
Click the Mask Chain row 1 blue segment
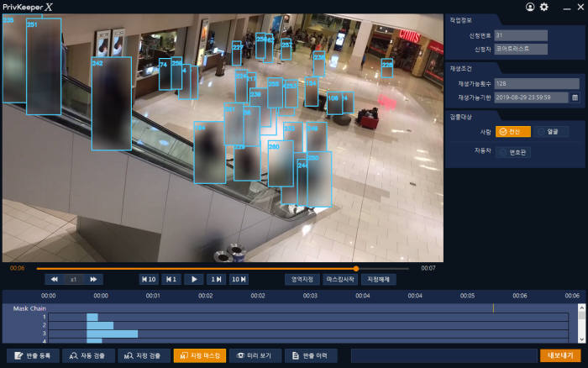click(92, 317)
